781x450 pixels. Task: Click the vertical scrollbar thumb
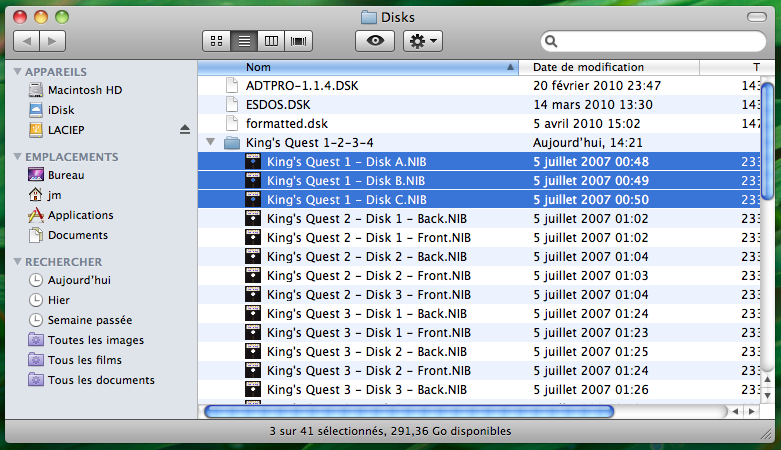(767, 141)
